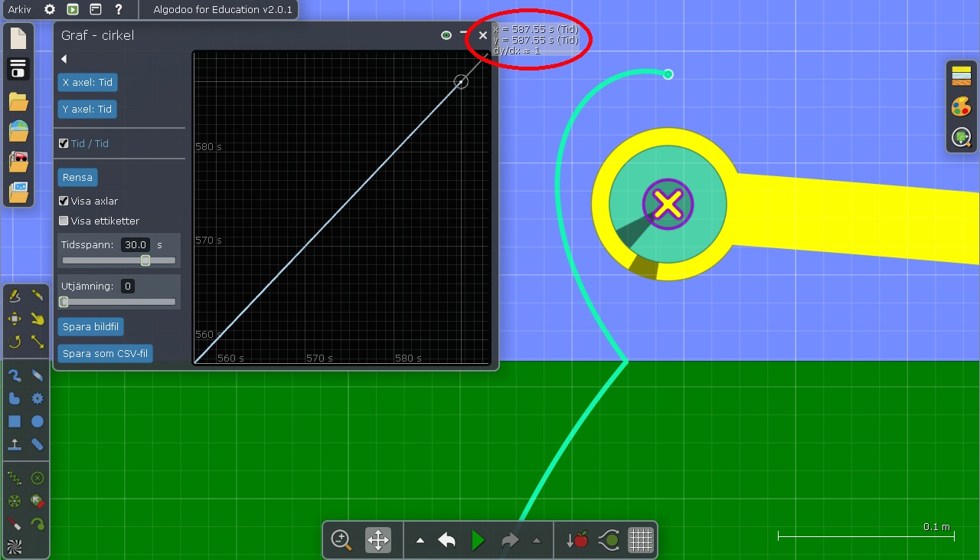Collapse the graph side panel arrow
The height and width of the screenshot is (560, 980).
[x=64, y=59]
